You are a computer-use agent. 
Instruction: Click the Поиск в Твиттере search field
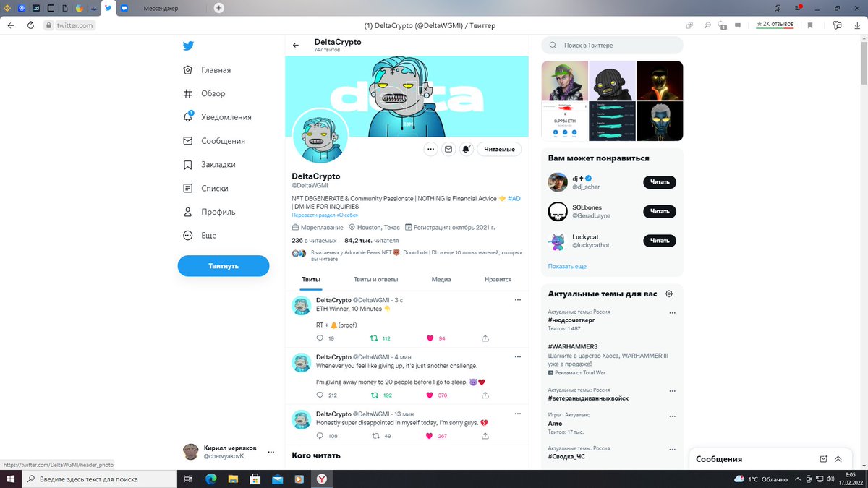tap(613, 46)
